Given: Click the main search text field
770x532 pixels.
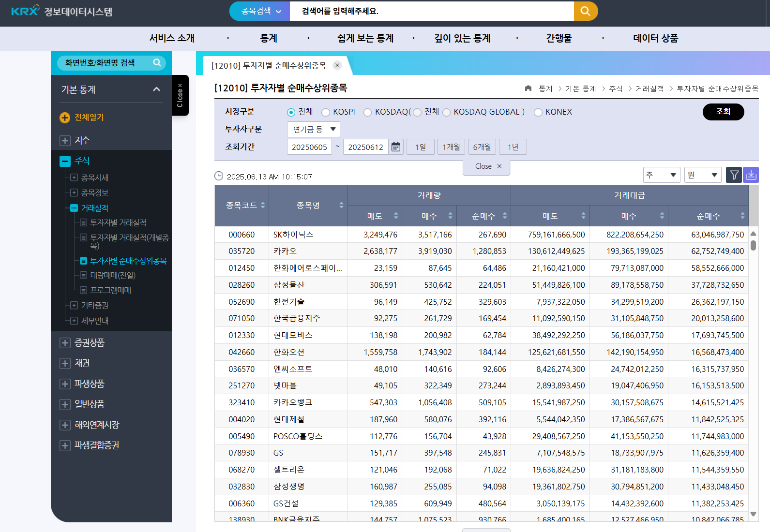Looking at the screenshot, I should 432,11.
